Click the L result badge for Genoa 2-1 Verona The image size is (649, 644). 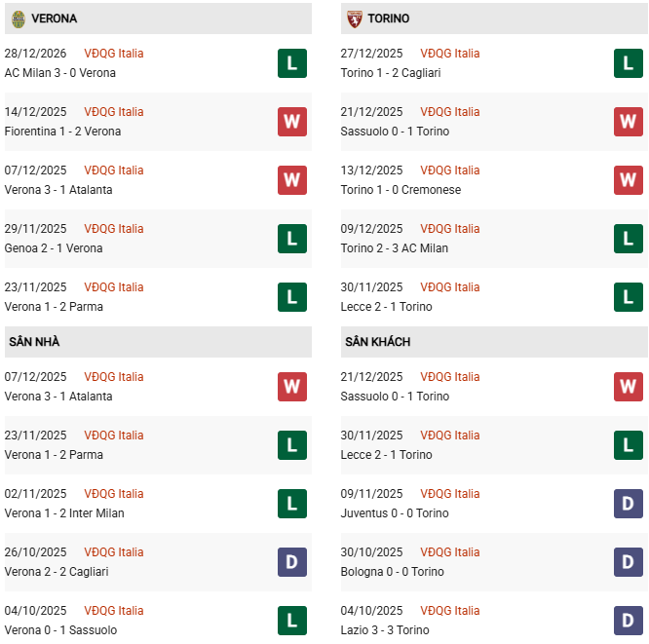(292, 239)
